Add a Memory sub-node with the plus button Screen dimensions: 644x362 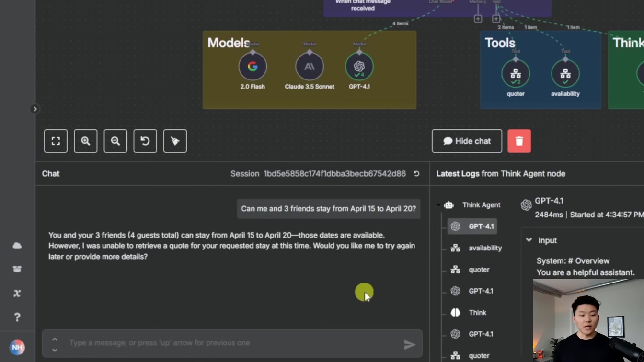click(x=478, y=19)
